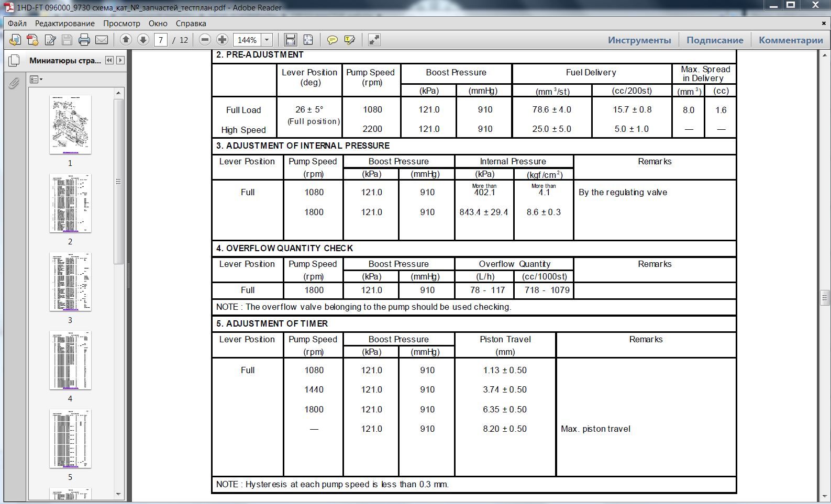Switch to read mode expand icon
This screenshot has width=831, height=504.
(x=374, y=40)
